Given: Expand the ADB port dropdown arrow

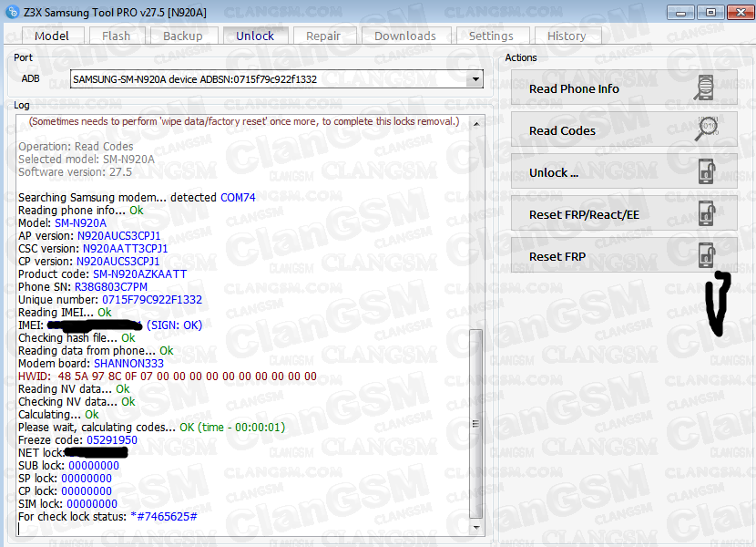Looking at the screenshot, I should 475,78.
